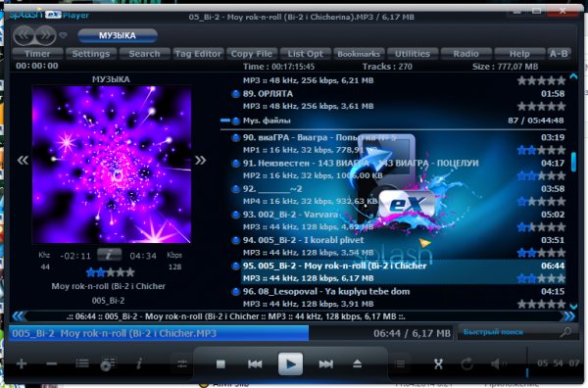Open the Tag Editor
The height and width of the screenshot is (388, 588).
[x=198, y=54]
